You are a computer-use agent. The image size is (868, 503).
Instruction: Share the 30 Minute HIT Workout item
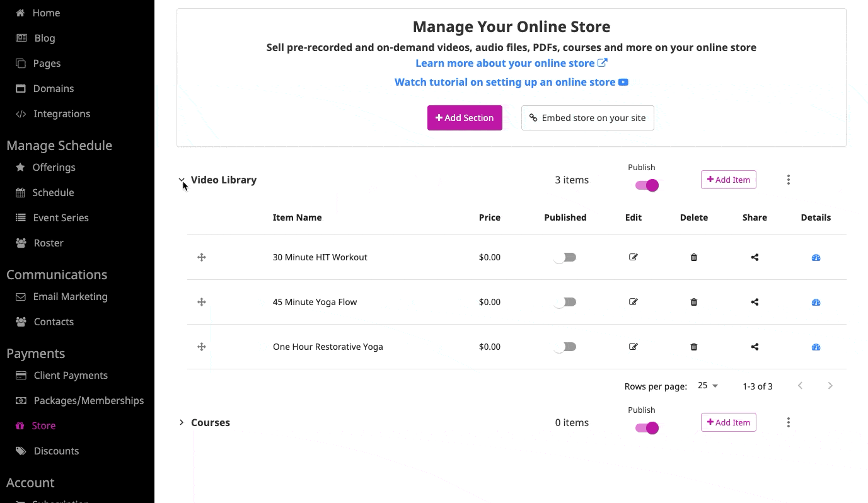pos(755,257)
